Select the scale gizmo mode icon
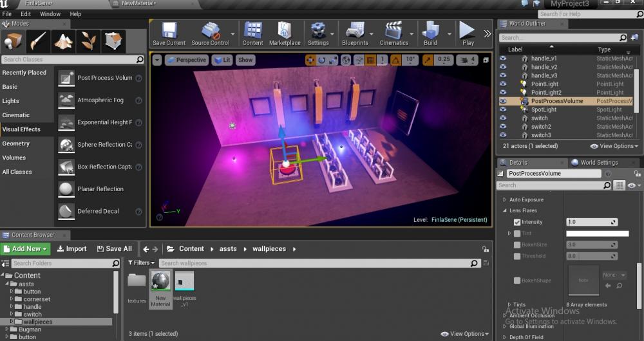This screenshot has width=644, height=341. click(x=332, y=60)
